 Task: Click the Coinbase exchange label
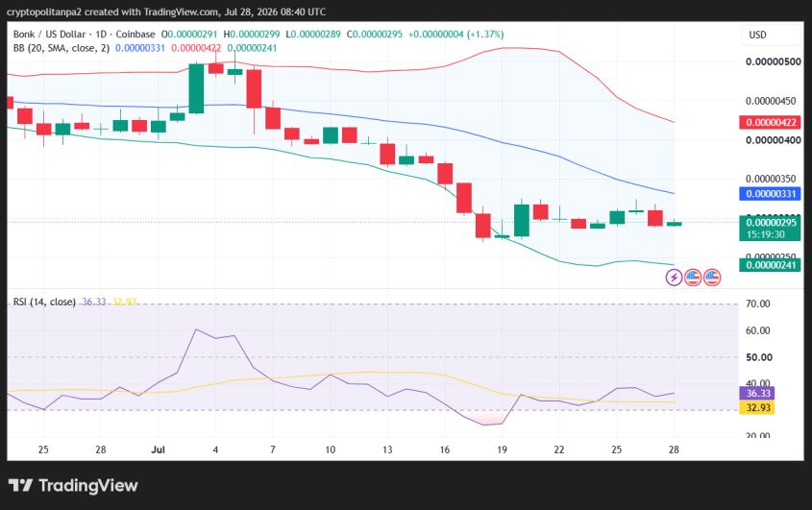click(x=135, y=35)
